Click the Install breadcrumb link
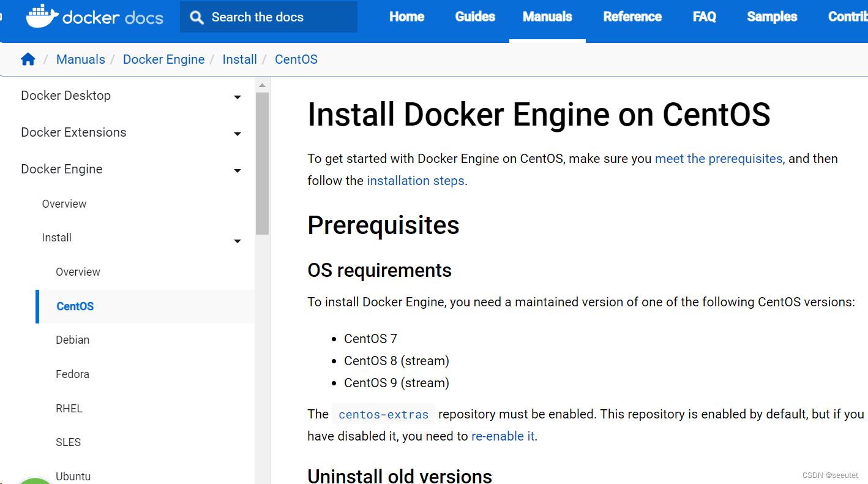This screenshot has width=868, height=484. tap(239, 59)
